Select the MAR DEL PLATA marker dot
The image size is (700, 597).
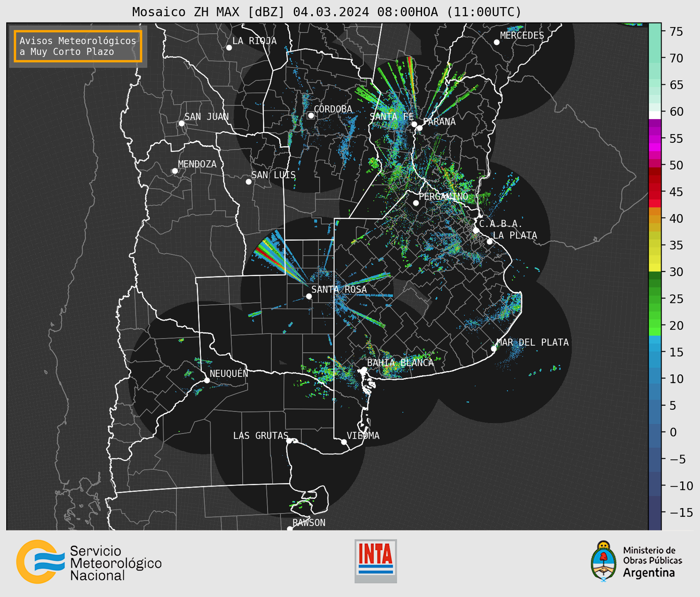494,349
